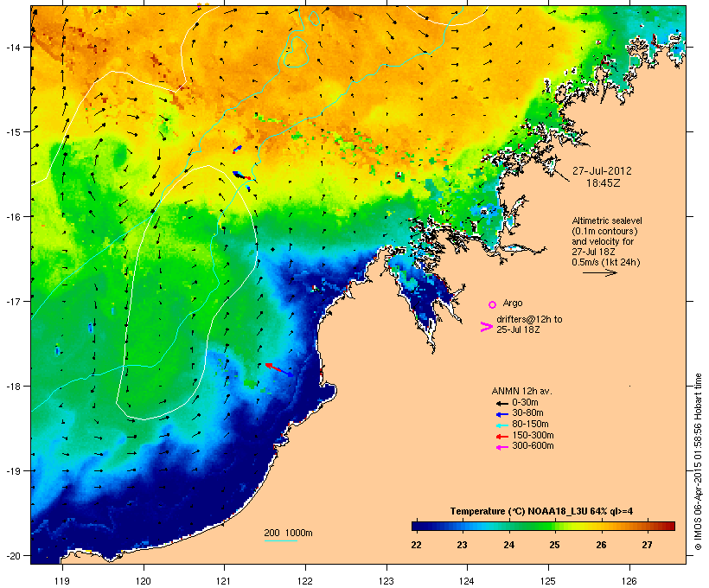Click the 'ANMN 12h av.' legend heading
The height and width of the screenshot is (588, 709).
[521, 391]
